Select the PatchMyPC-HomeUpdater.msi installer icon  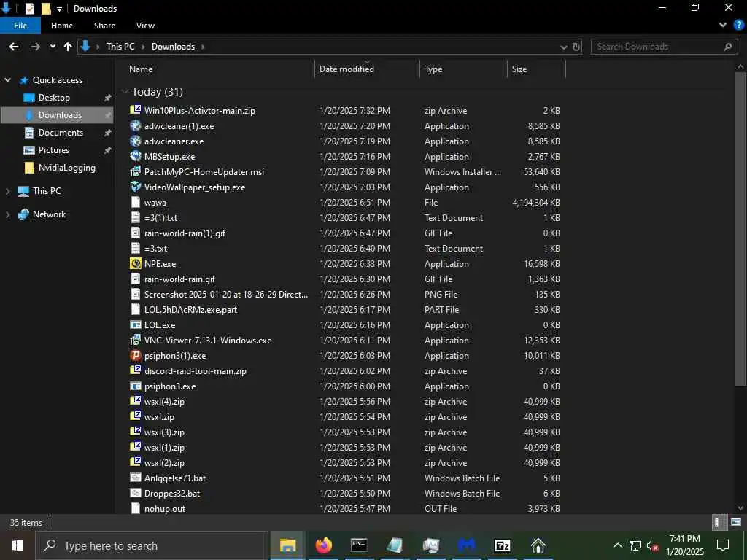pyautogui.click(x=136, y=171)
